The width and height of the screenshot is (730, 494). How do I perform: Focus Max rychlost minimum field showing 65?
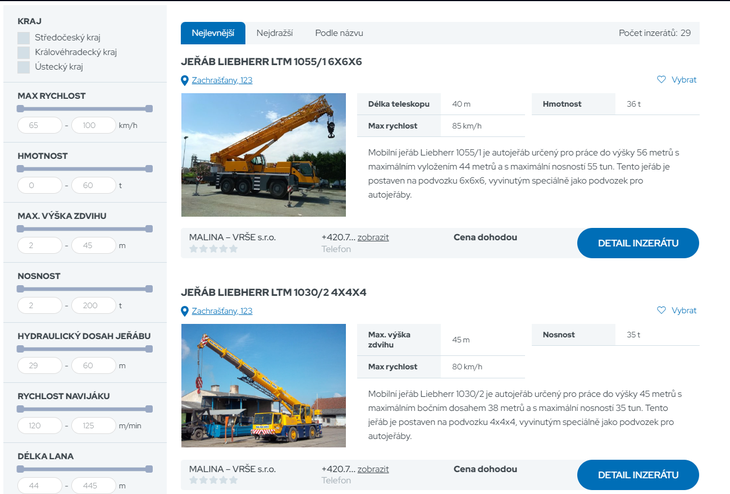pyautogui.click(x=40, y=125)
